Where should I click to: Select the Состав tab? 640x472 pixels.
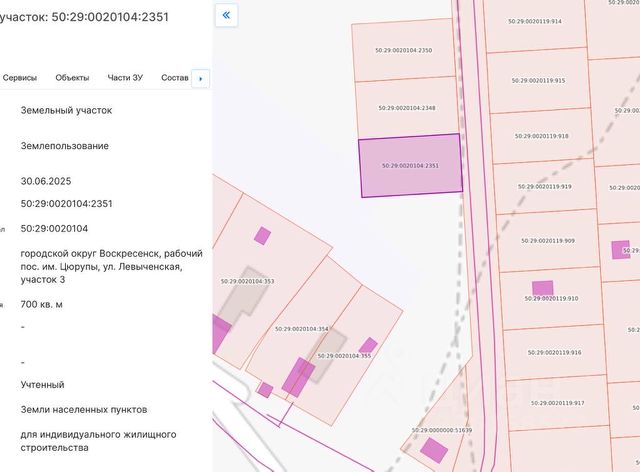pyautogui.click(x=175, y=78)
